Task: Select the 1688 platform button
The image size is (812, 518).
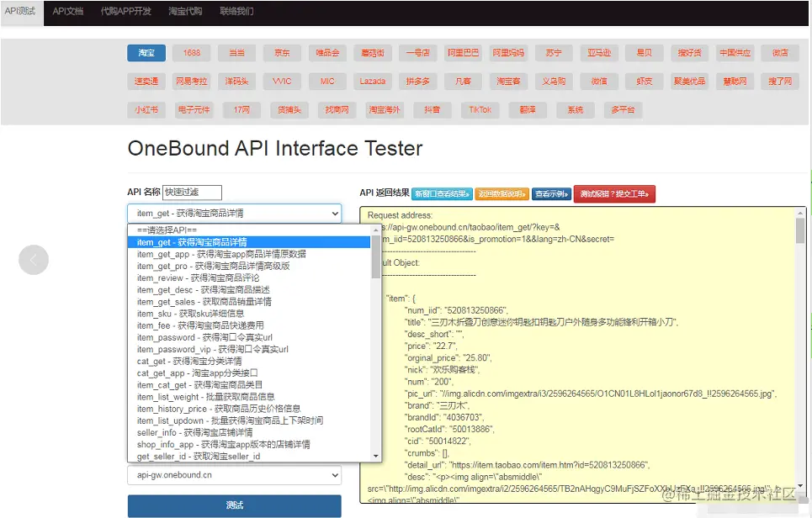Action: point(192,53)
